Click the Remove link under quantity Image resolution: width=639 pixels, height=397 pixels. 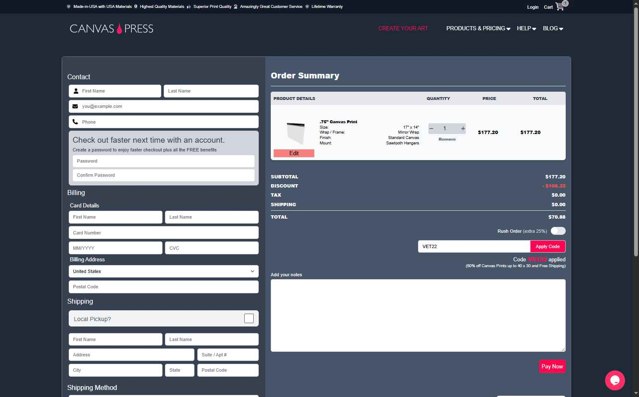click(447, 139)
